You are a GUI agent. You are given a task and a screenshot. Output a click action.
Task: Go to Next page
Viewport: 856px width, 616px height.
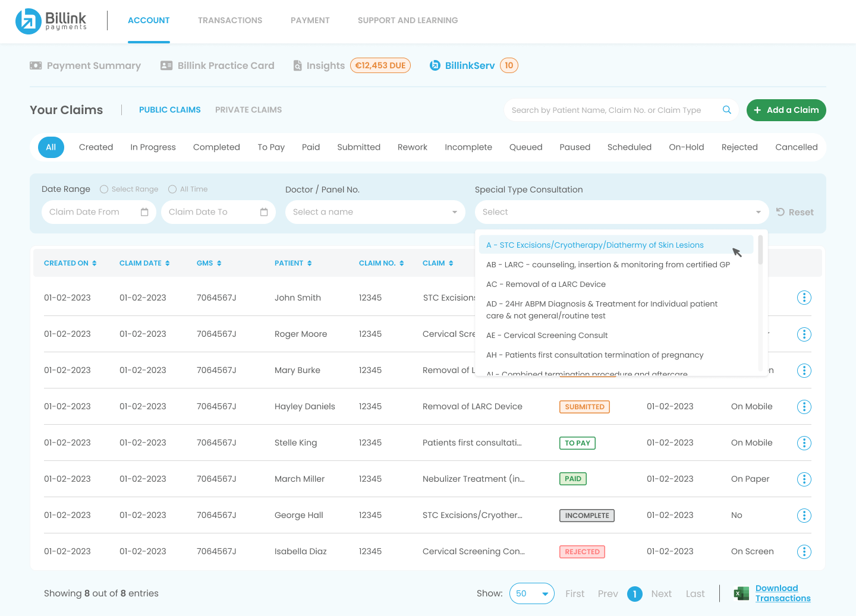[x=661, y=593]
